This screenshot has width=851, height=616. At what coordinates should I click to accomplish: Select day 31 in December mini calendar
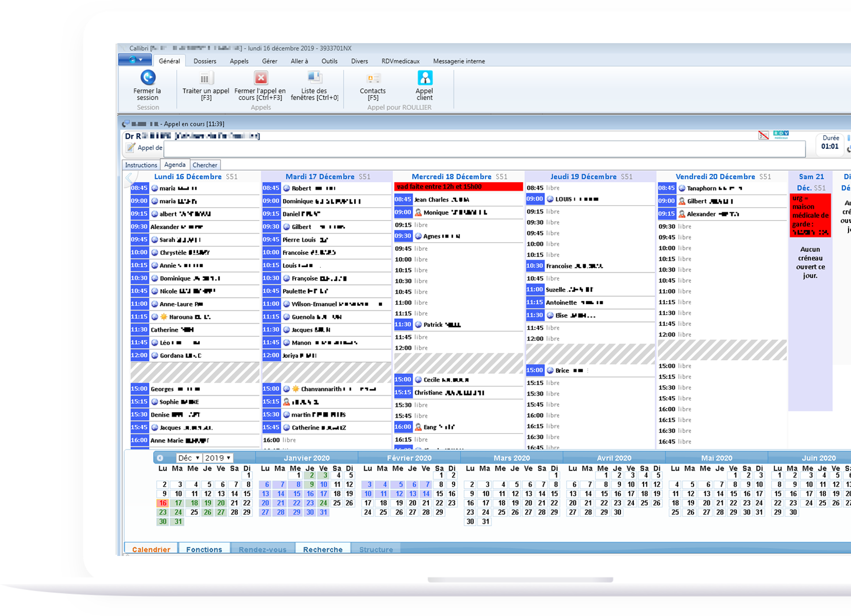[178, 522]
